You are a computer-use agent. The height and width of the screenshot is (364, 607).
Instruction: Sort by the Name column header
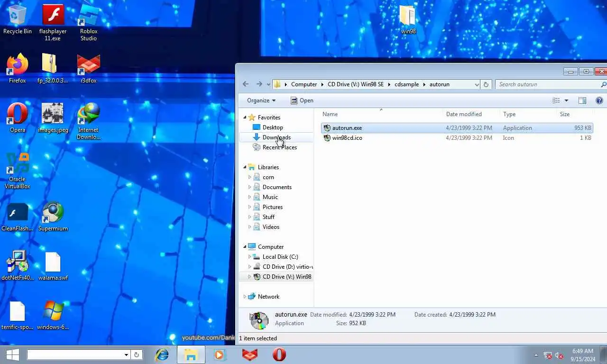[x=381, y=114]
